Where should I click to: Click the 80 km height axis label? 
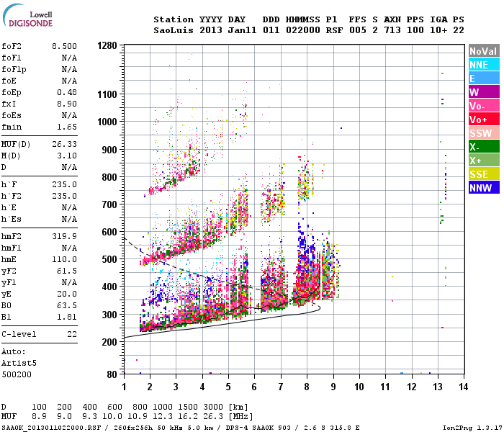(x=112, y=374)
